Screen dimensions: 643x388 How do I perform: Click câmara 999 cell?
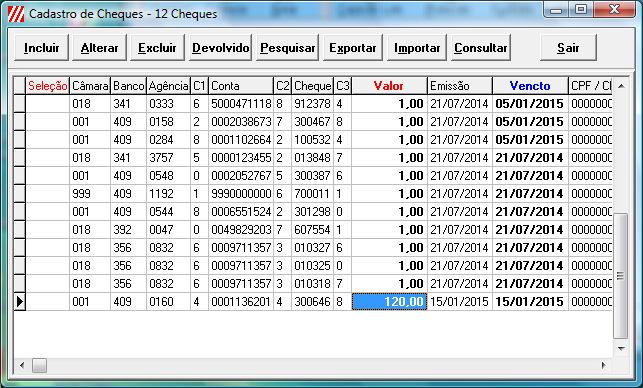pos(90,194)
